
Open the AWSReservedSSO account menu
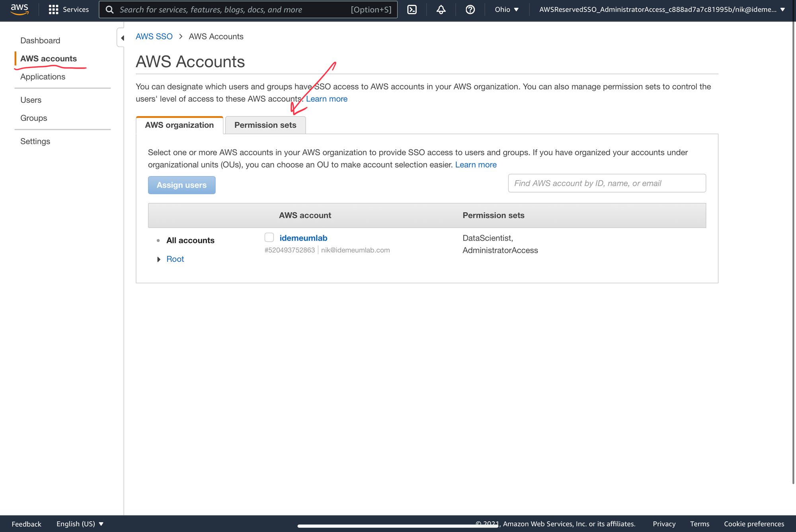(662, 10)
